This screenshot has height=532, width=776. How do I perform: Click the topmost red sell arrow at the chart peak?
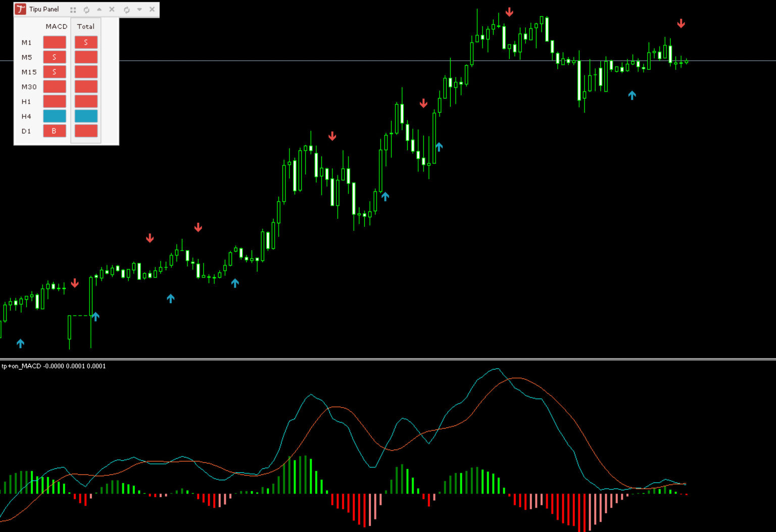click(509, 12)
